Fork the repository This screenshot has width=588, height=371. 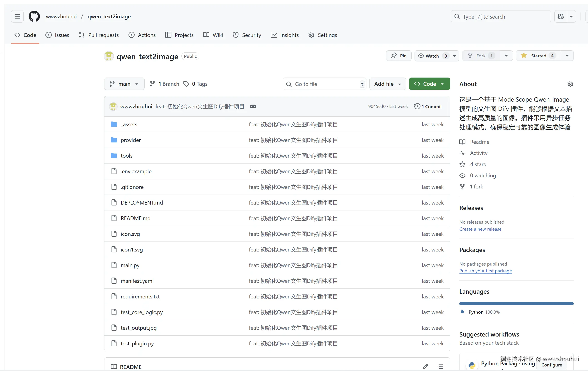(481, 56)
